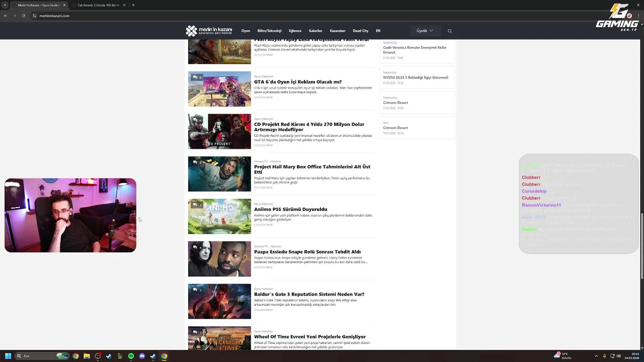Reload the page with the refresh icon

point(23,16)
